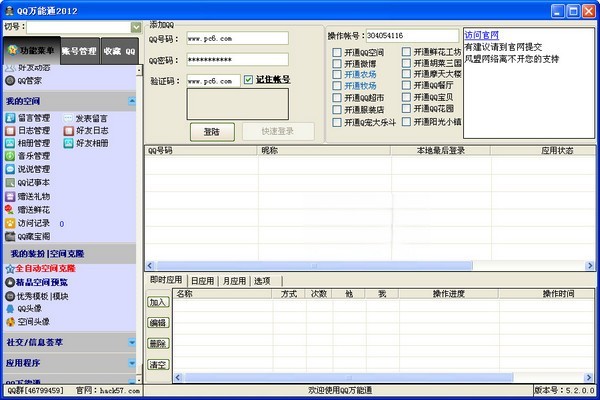Select the 音乐管理 icon
Screen dimensions: 600x400
point(10,156)
